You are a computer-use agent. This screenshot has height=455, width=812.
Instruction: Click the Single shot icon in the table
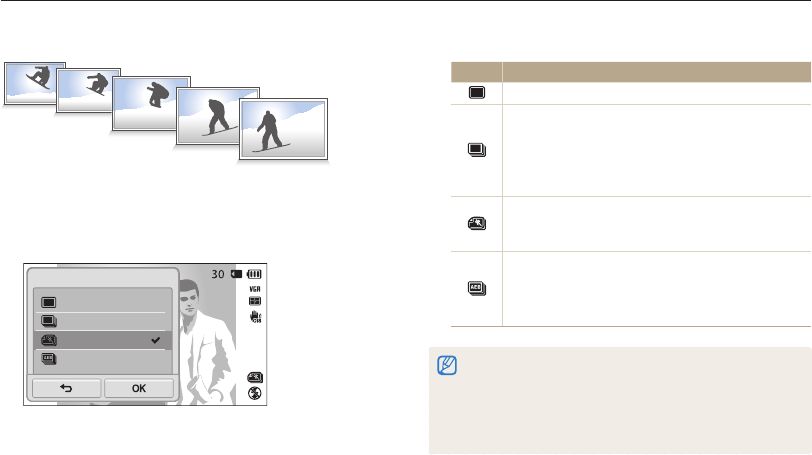coord(477,93)
